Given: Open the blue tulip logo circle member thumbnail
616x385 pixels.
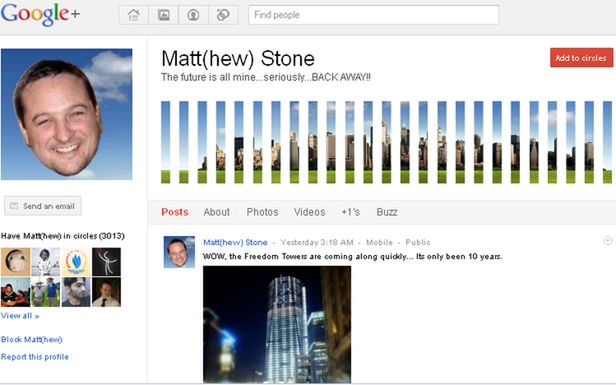Looking at the screenshot, I should click(76, 262).
